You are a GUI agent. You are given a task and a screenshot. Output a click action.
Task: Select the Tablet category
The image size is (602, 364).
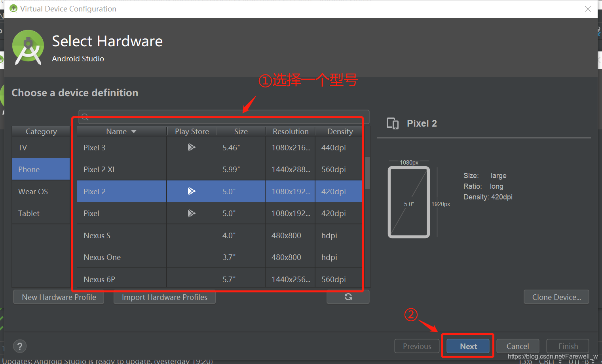pos(41,213)
